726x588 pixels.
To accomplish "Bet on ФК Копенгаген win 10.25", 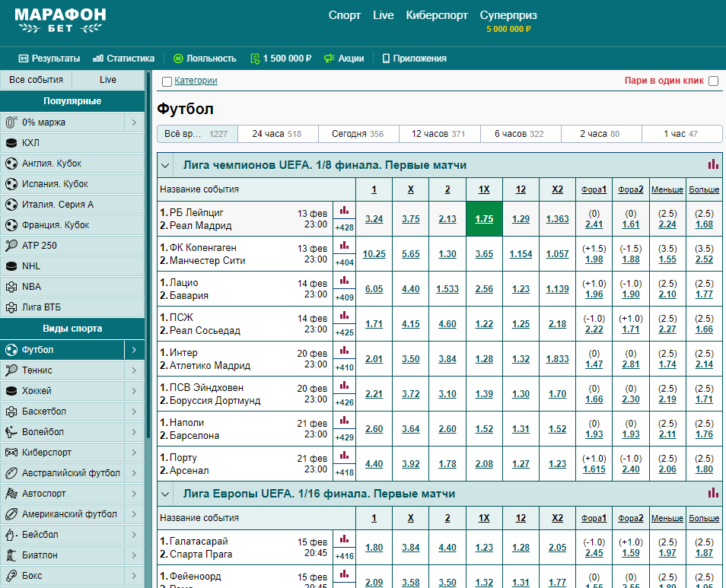I will [x=374, y=254].
